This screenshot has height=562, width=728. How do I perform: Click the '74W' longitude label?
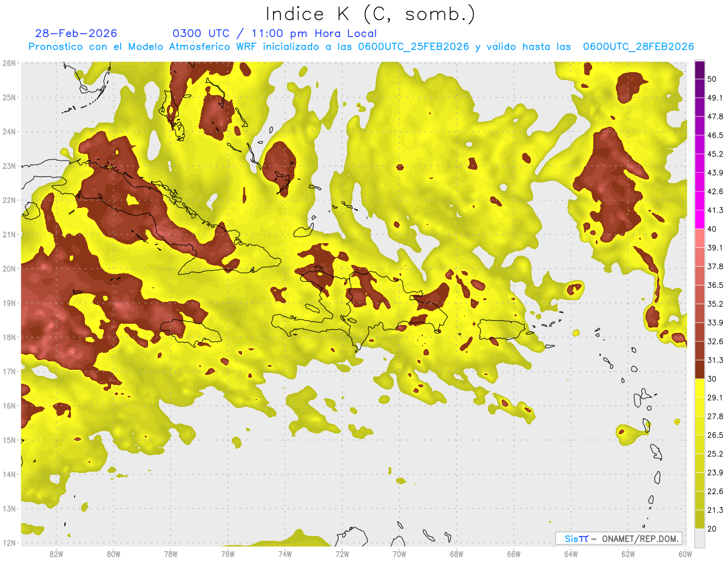pos(285,554)
